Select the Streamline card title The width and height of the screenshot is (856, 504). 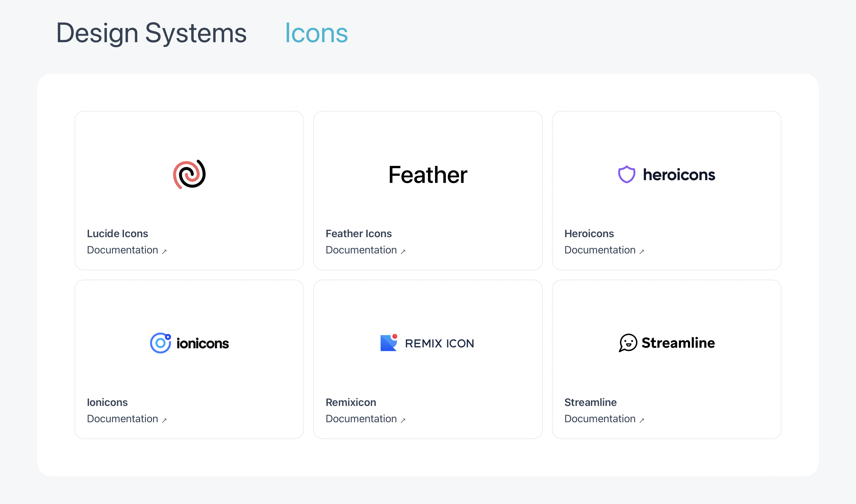point(590,402)
